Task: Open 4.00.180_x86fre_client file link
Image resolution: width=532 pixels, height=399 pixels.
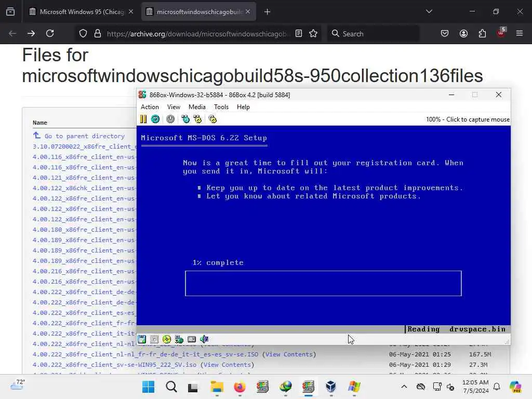Action: (x=85, y=230)
